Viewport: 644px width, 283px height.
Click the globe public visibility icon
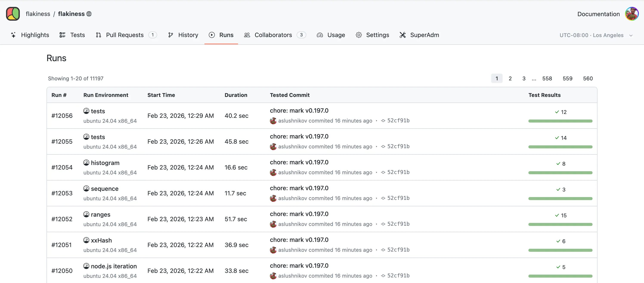(89, 14)
